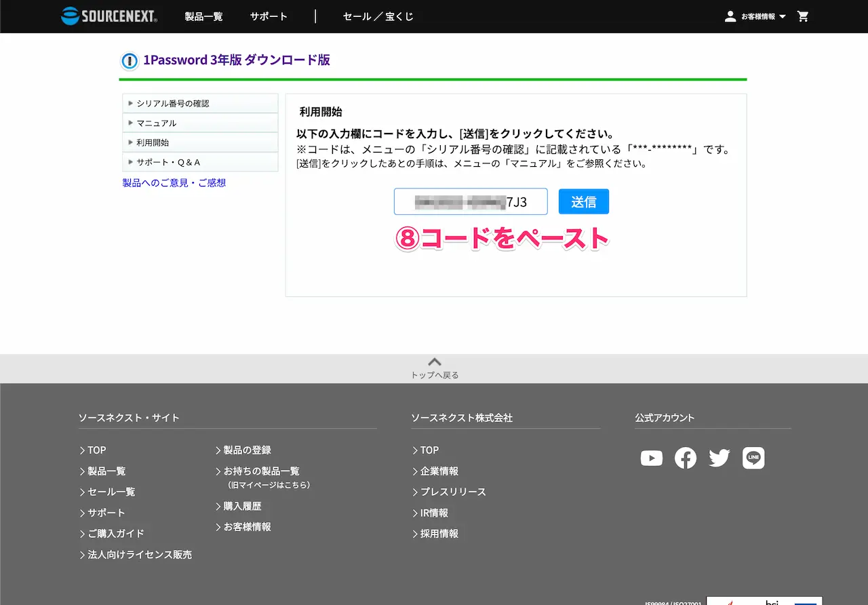Open the YouTube official account icon
This screenshot has height=605, width=868.
point(651,458)
